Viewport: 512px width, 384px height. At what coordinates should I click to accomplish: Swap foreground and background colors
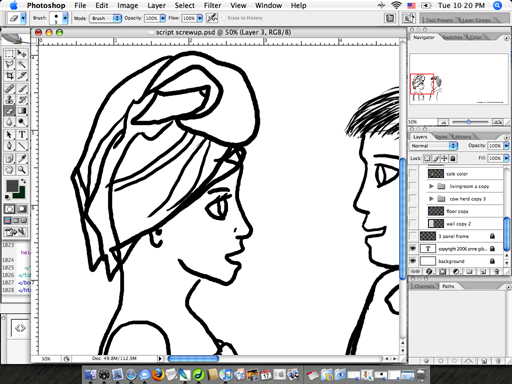pos(24,181)
